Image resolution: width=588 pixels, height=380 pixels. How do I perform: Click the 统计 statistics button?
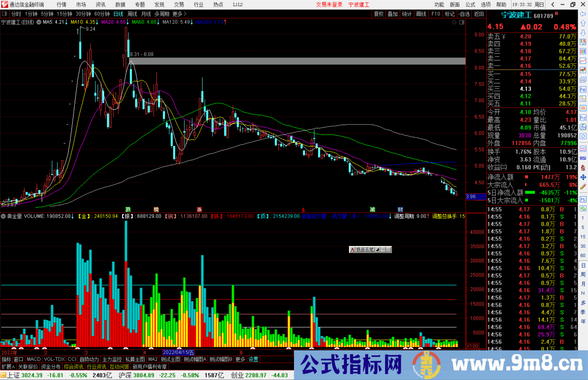pos(407,14)
